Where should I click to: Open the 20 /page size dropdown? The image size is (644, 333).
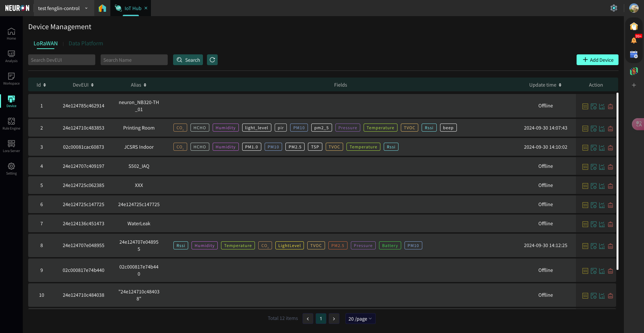pos(360,319)
